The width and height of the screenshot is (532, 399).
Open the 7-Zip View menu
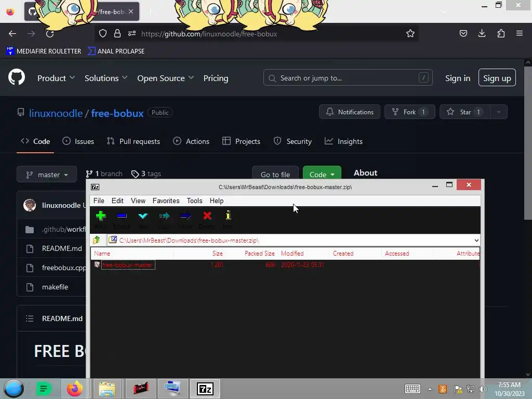(138, 201)
